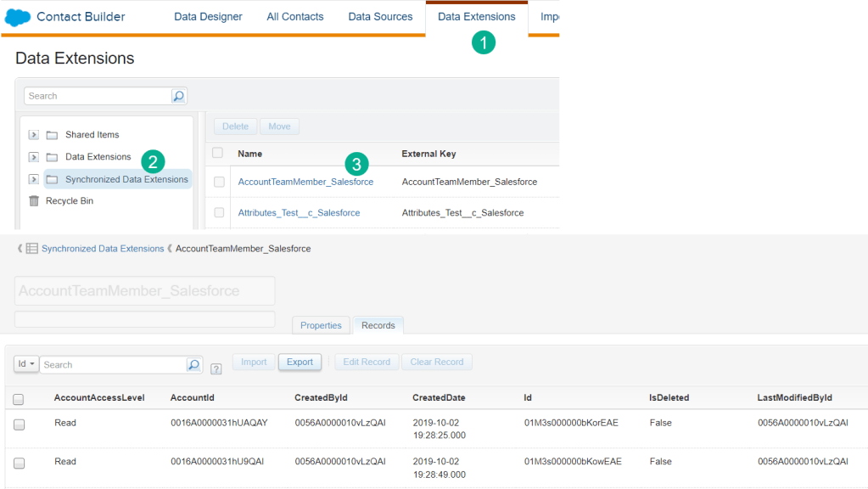Switch to the Data Designer tab

tap(208, 17)
